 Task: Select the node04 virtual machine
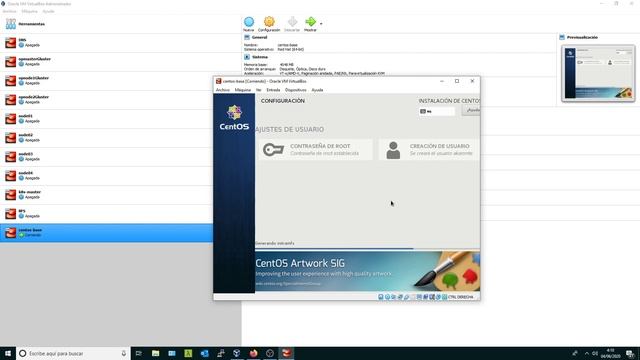106,176
